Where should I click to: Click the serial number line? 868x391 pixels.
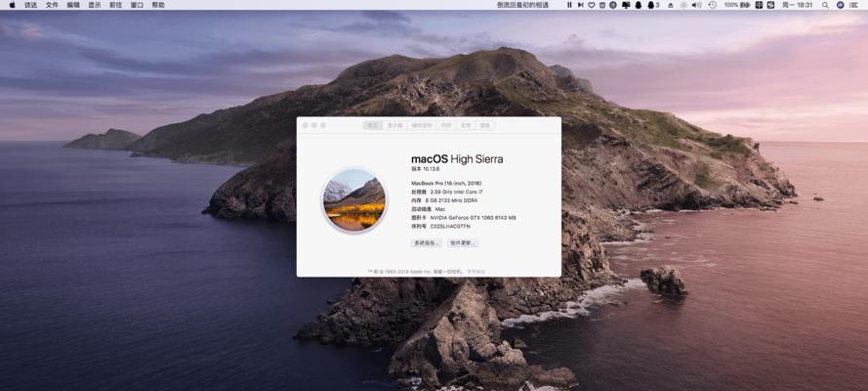pyautogui.click(x=440, y=227)
